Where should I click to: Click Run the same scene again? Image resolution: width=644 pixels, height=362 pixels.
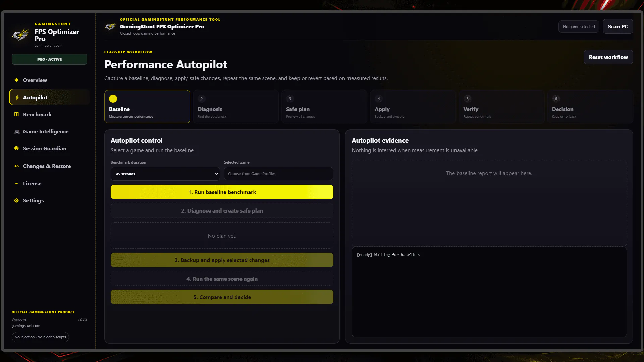click(x=222, y=279)
